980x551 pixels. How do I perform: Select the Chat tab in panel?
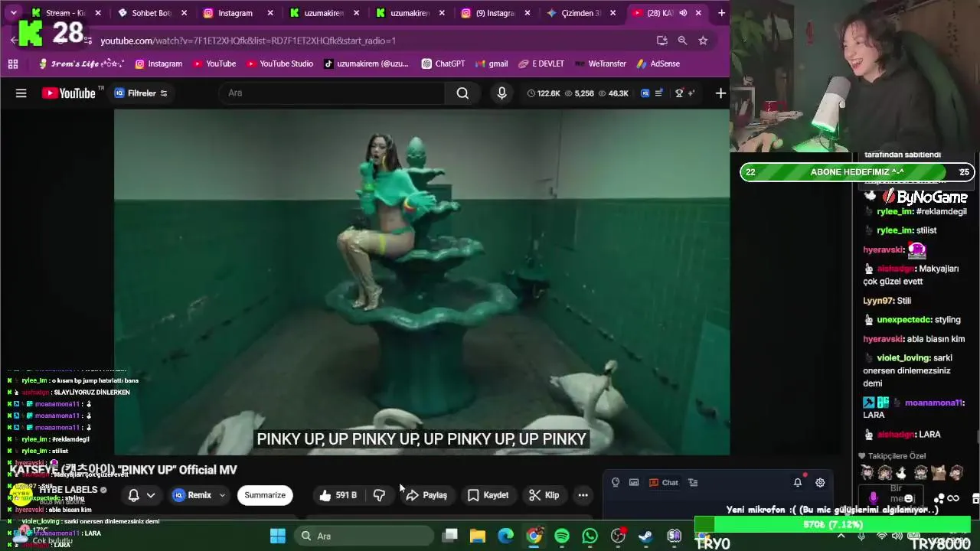pyautogui.click(x=664, y=483)
